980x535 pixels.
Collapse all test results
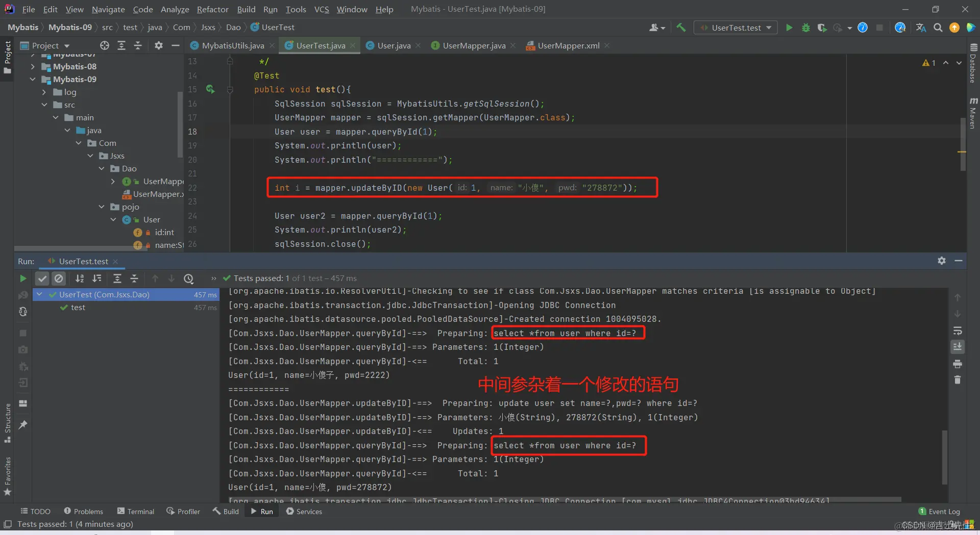tap(134, 278)
